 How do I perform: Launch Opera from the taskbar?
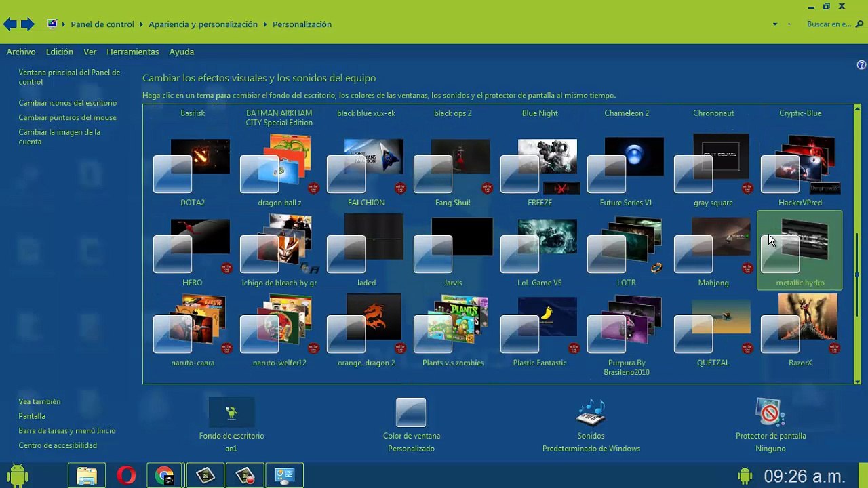[x=126, y=476]
